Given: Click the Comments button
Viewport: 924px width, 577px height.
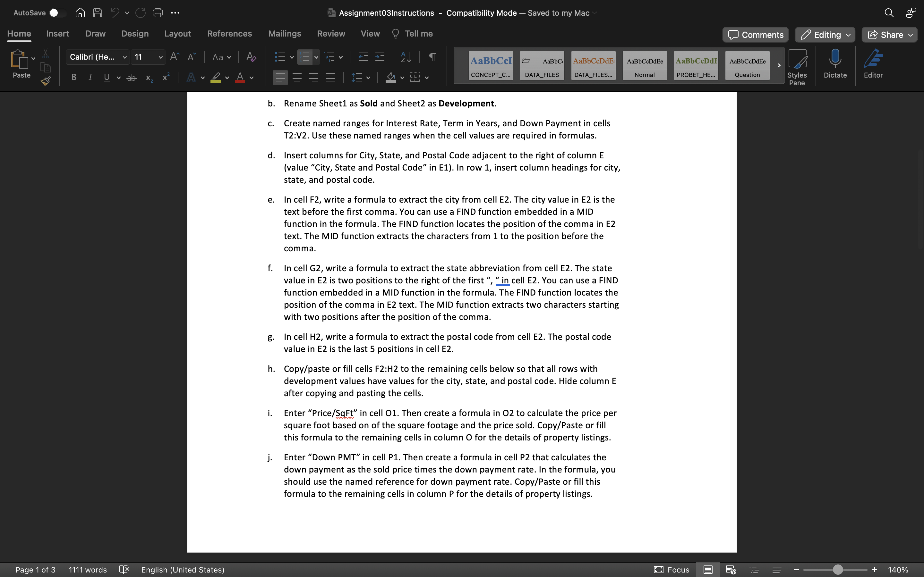Looking at the screenshot, I should click(755, 35).
